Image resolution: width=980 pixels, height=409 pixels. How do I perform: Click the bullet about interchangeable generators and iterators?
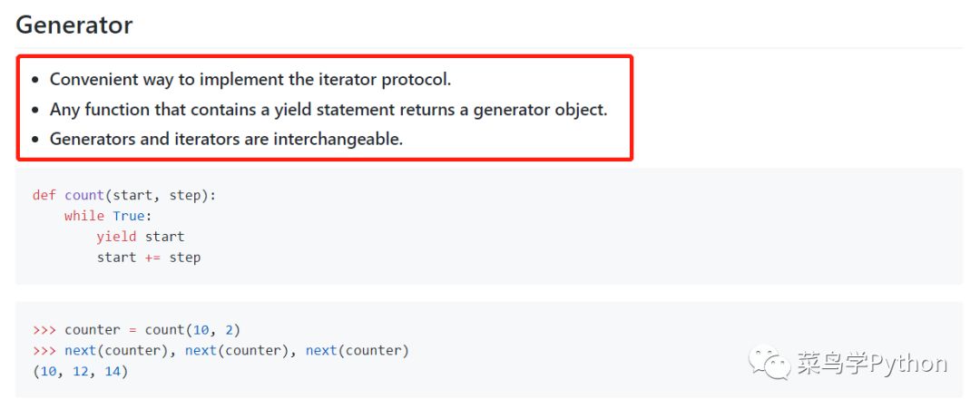pyautogui.click(x=226, y=139)
